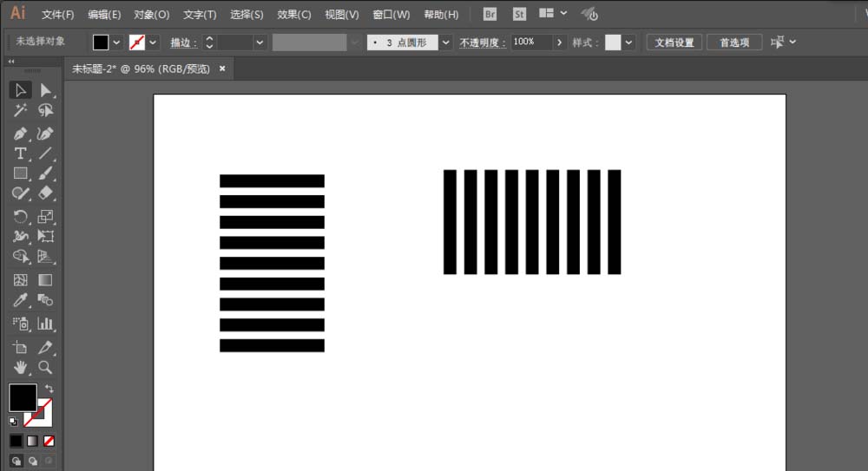Expand the 样式 style dropdown
This screenshot has height=471, width=868.
pos(628,43)
